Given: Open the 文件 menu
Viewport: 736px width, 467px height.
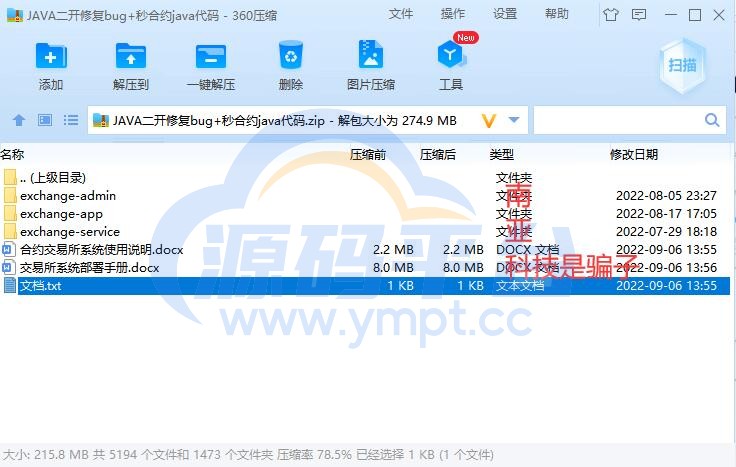Looking at the screenshot, I should [x=400, y=14].
